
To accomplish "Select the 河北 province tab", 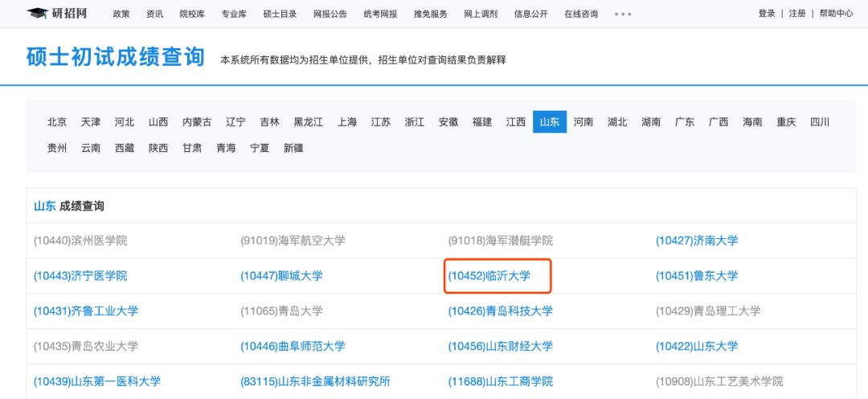I will coord(125,122).
